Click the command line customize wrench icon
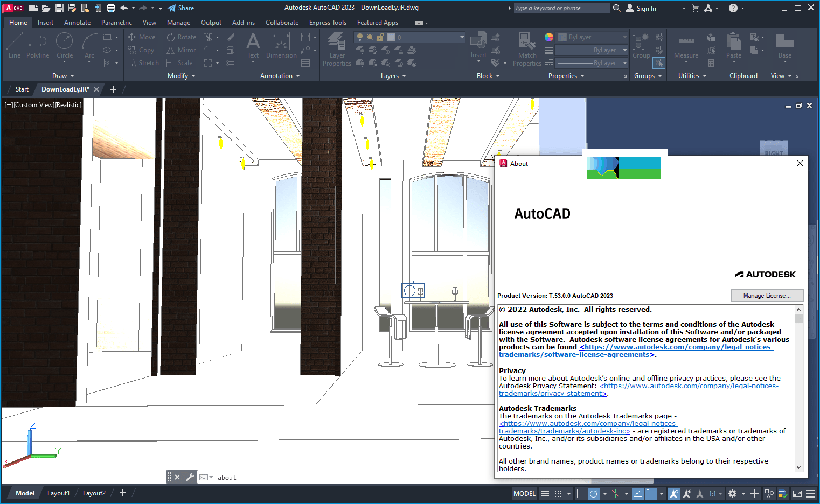Viewport: 820px width, 504px height. (190, 477)
